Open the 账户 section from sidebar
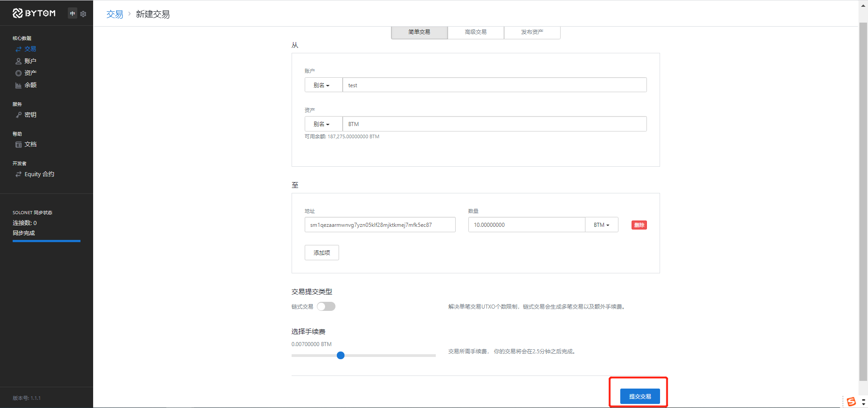Screen dimensions: 868x408 pyautogui.click(x=18, y=61)
